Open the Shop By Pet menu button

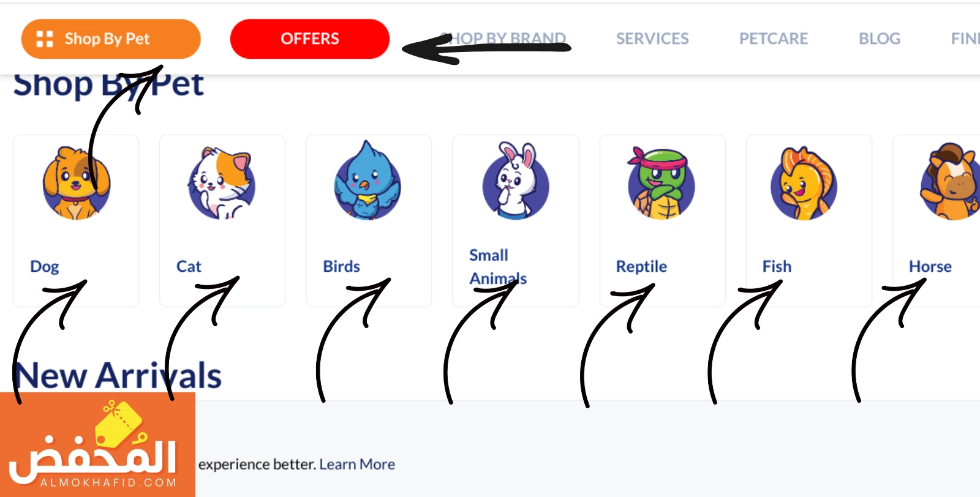(x=111, y=39)
